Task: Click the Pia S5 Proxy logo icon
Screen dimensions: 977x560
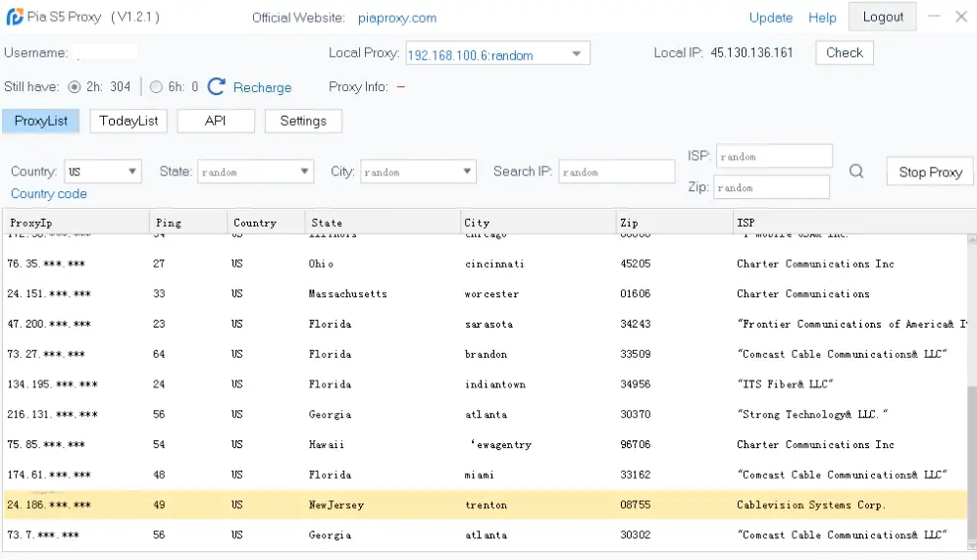Action: point(15,17)
